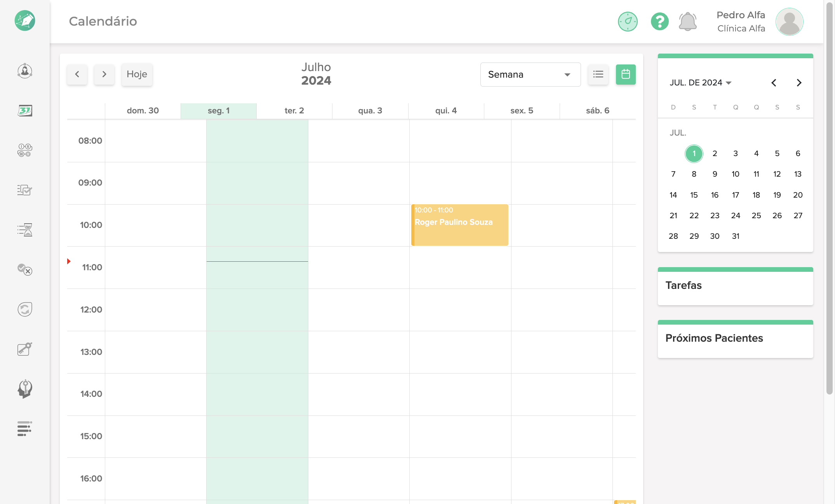The image size is (835, 504).
Task: Select the sex. 5 column header
Action: tap(522, 111)
